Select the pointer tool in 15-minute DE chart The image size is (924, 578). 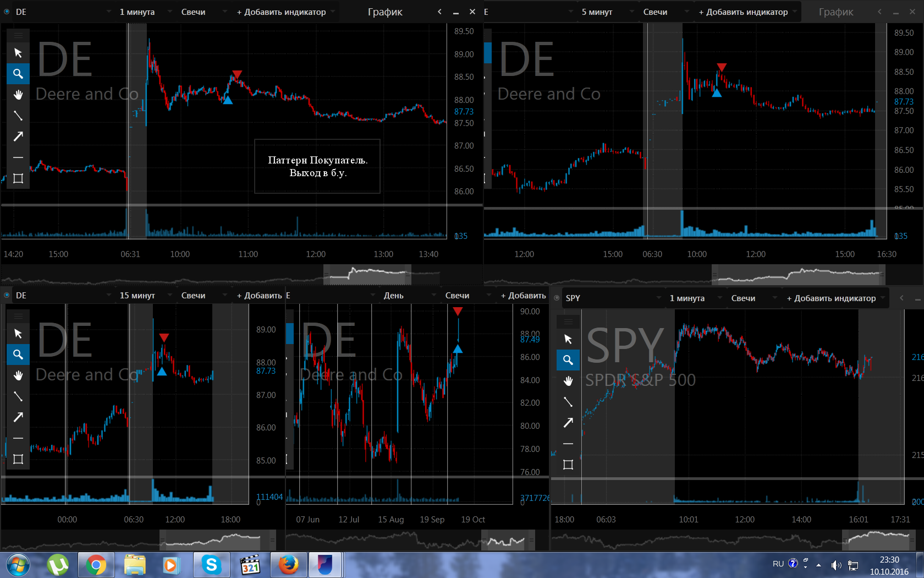pos(18,334)
